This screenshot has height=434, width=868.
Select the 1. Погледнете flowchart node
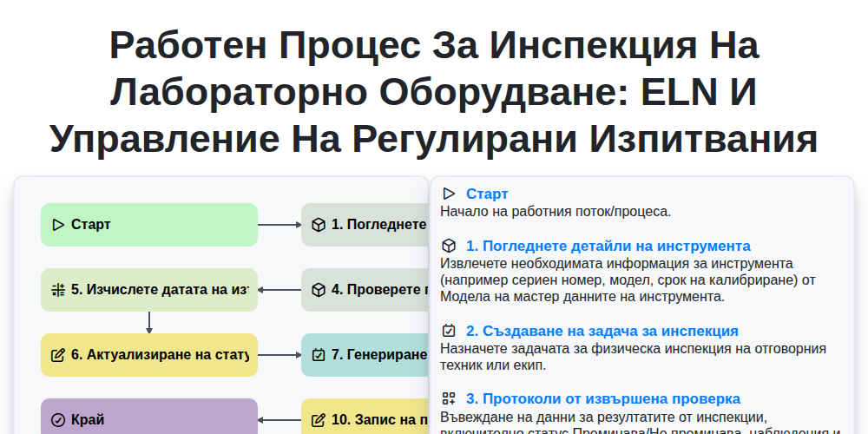tap(365, 225)
